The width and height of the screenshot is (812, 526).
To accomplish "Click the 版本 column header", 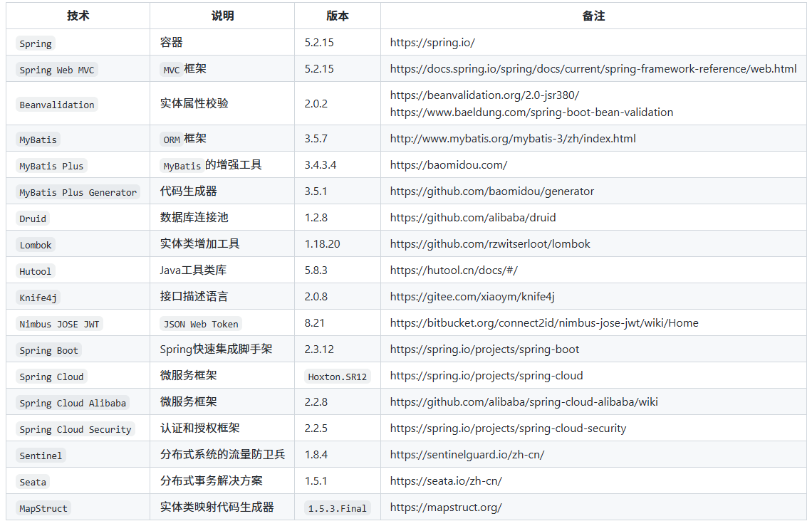I will tap(338, 16).
